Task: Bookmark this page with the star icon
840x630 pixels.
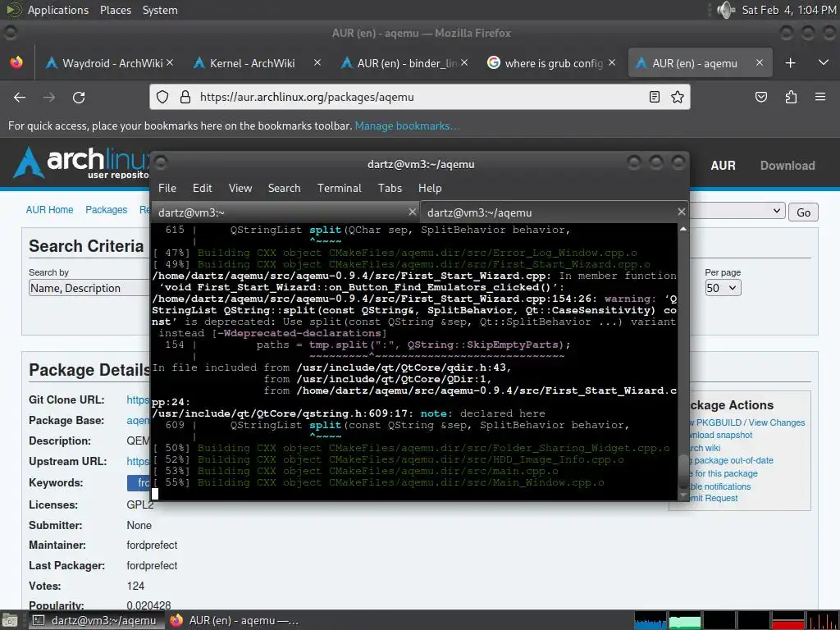Action: [677, 97]
